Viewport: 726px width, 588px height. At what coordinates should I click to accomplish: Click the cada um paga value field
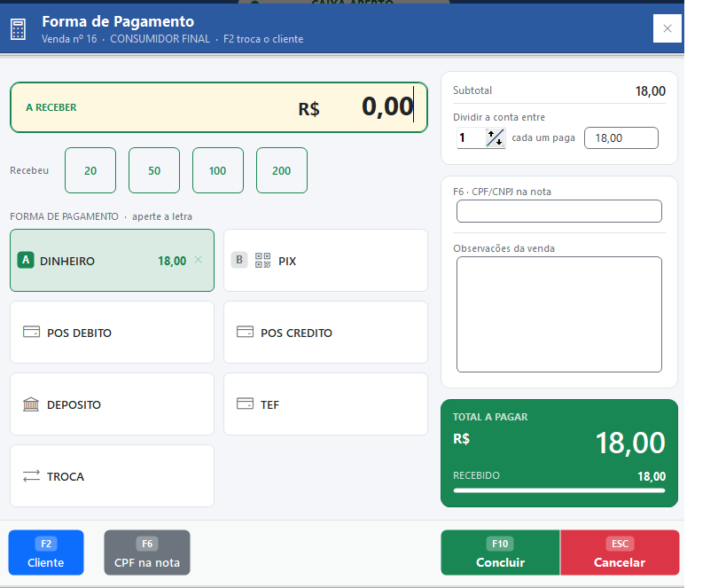[x=621, y=138]
